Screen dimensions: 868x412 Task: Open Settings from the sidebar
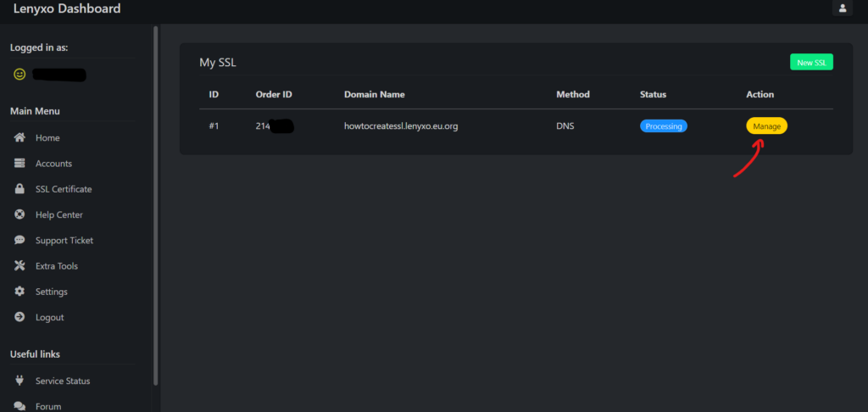point(52,292)
